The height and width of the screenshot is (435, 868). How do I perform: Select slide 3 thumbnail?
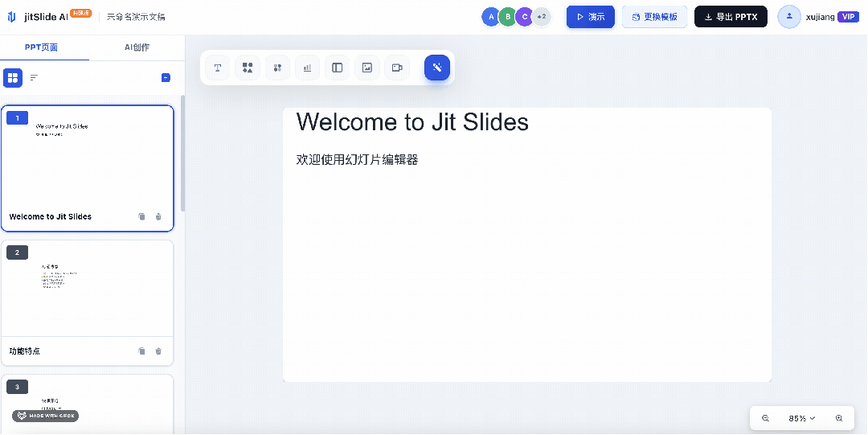point(88,404)
